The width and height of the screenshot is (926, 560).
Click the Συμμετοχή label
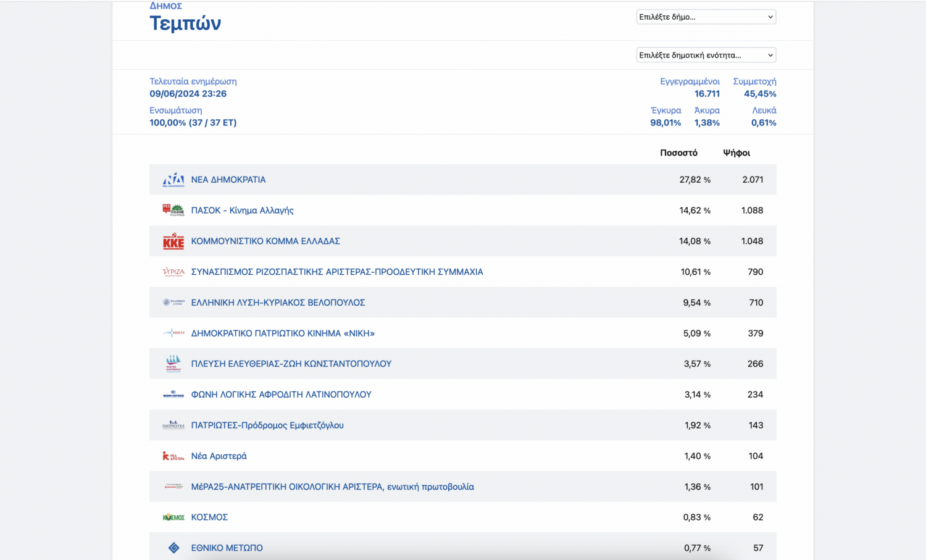point(754,81)
